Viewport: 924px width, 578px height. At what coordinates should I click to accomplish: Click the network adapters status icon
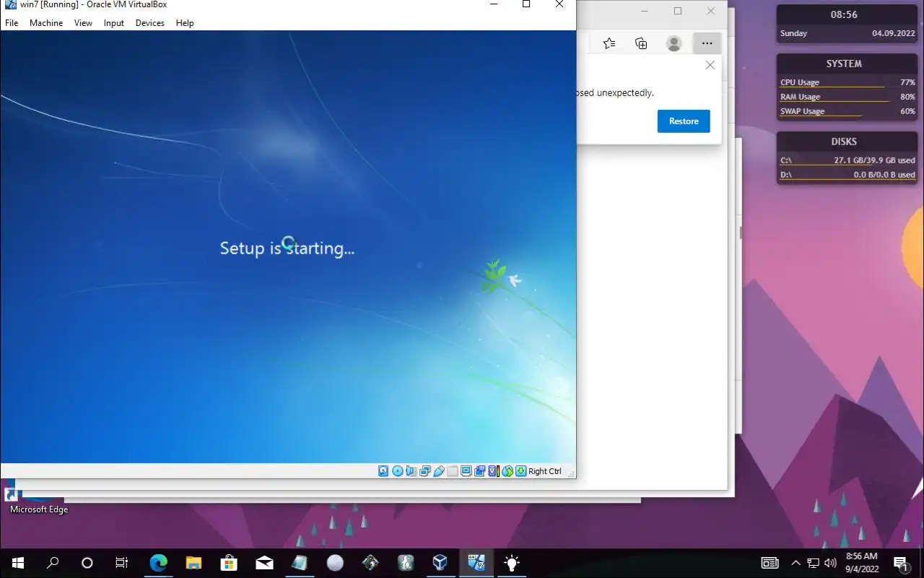pos(424,471)
